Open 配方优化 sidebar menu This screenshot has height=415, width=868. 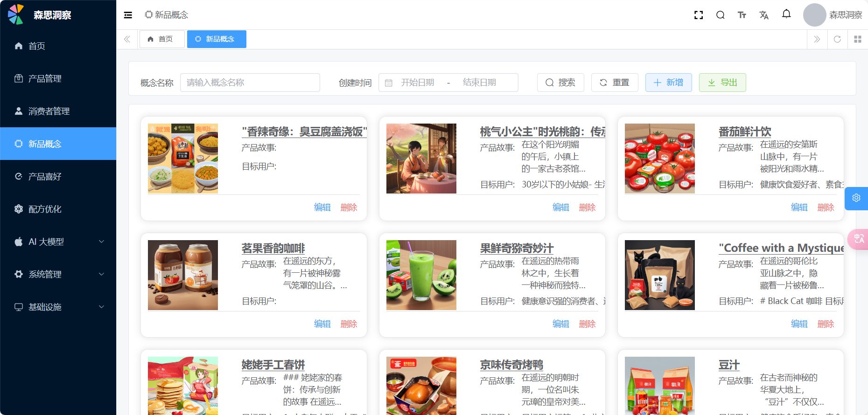click(x=58, y=209)
